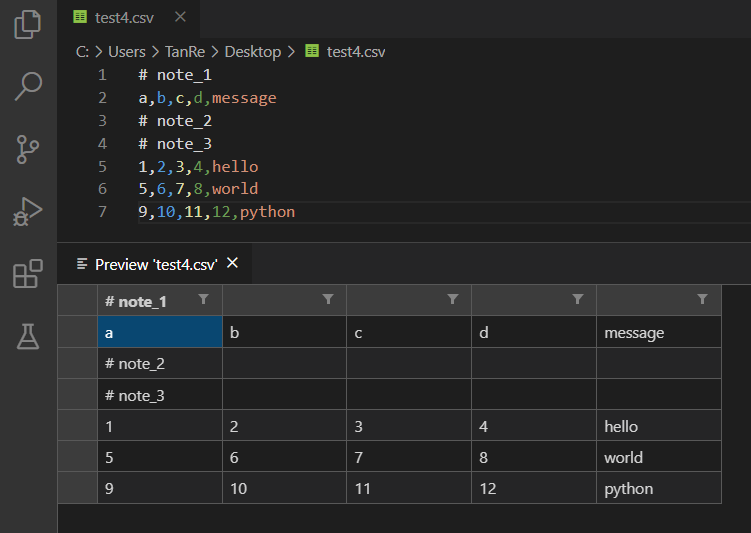Click the CSV file icon in breadcrumb
The height and width of the screenshot is (533, 751).
[x=312, y=50]
